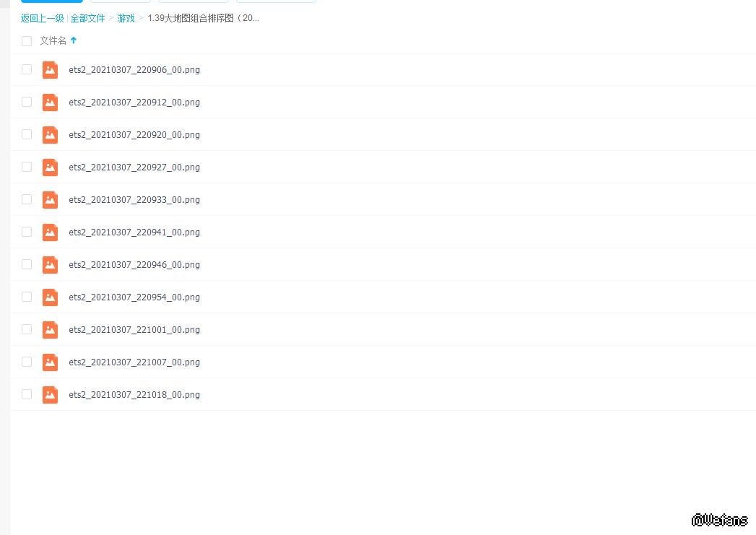The image size is (756, 535).
Task: Click 返回上一级 to go back
Action: (x=42, y=18)
